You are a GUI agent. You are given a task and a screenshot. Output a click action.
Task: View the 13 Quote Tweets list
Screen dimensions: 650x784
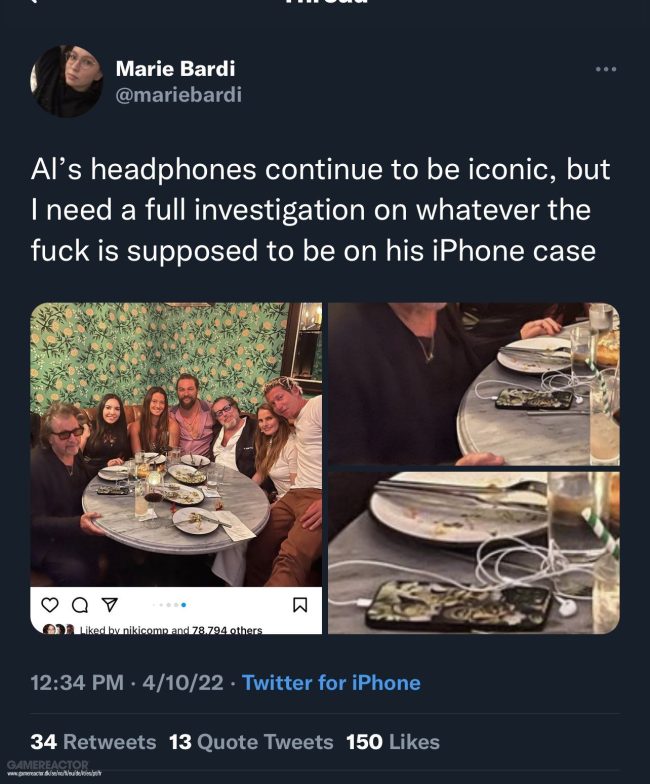(x=251, y=742)
